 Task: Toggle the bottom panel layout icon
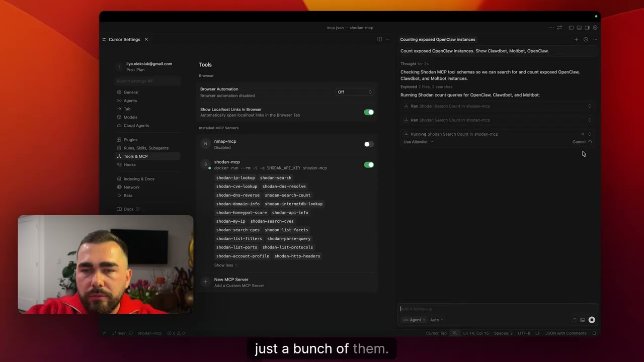point(579,28)
